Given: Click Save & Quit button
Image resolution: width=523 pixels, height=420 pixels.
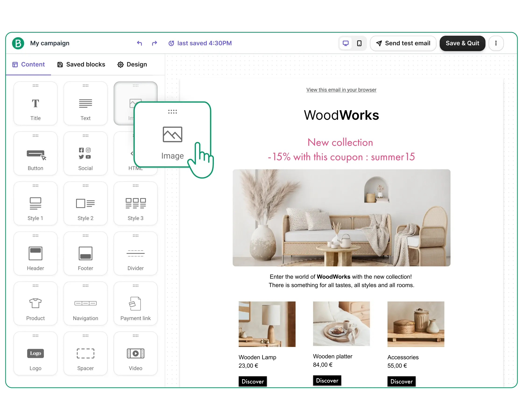Looking at the screenshot, I should pyautogui.click(x=463, y=43).
